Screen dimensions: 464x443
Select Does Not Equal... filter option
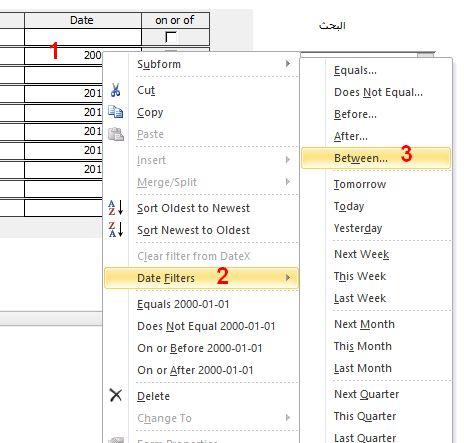point(376,92)
